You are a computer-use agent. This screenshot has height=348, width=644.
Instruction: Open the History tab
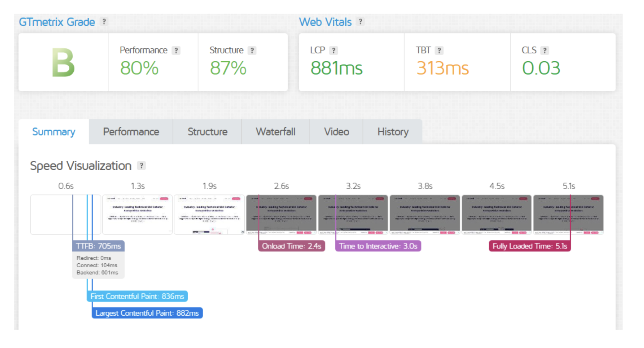393,132
